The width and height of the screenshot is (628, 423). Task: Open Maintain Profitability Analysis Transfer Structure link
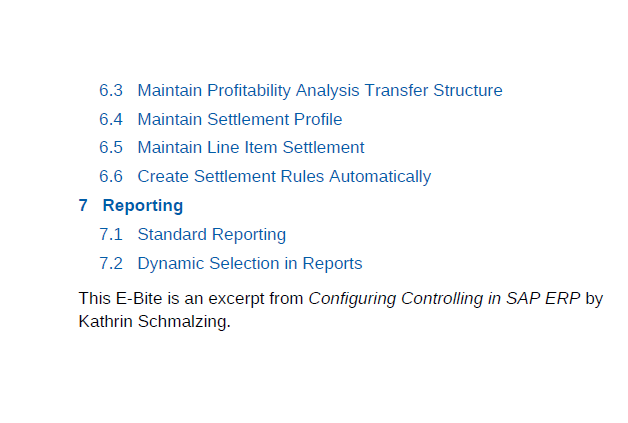pos(320,91)
